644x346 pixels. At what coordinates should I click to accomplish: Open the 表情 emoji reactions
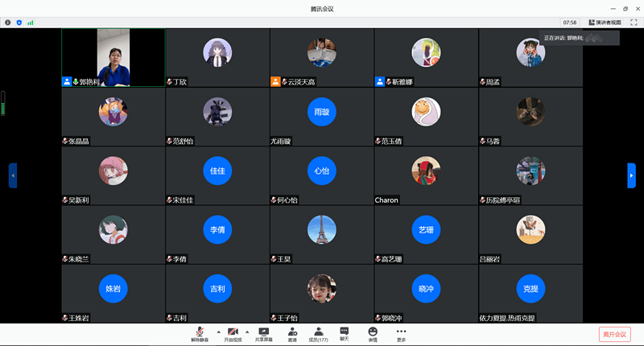coord(373,333)
